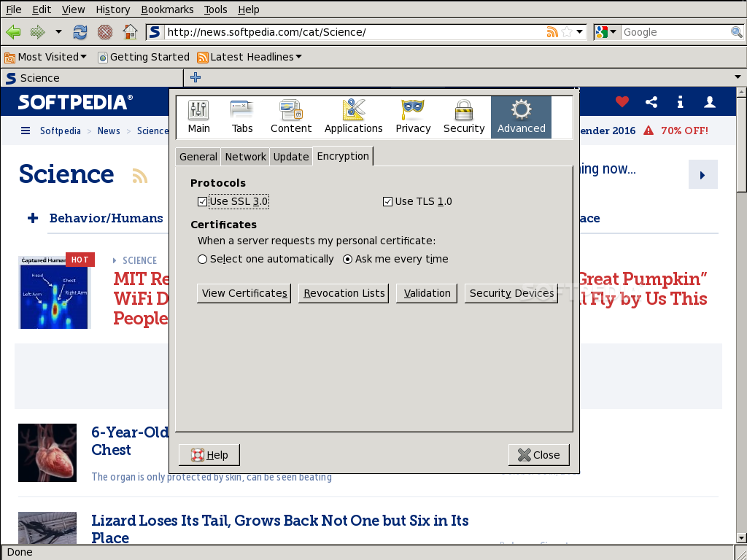The width and height of the screenshot is (747, 560).
Task: Expand the Latest Headlines feed dropdown
Action: click(249, 57)
